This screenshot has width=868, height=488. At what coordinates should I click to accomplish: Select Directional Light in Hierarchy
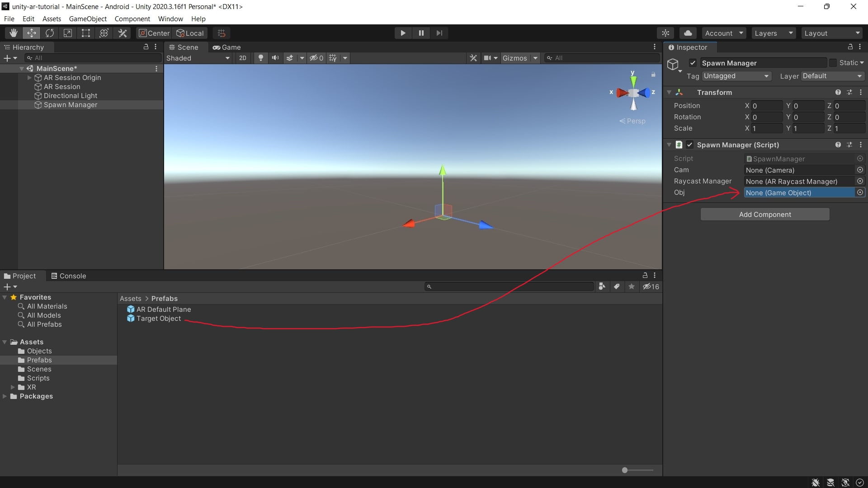pyautogui.click(x=70, y=95)
